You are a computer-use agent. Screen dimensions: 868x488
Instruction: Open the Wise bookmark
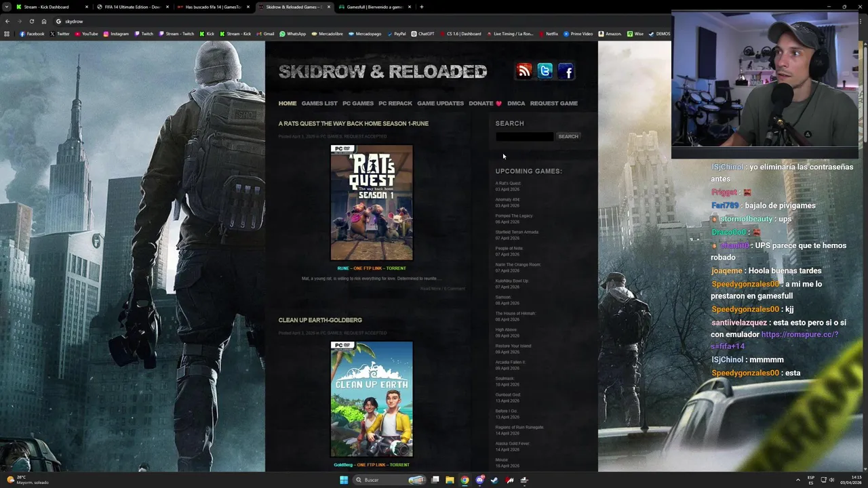(635, 34)
